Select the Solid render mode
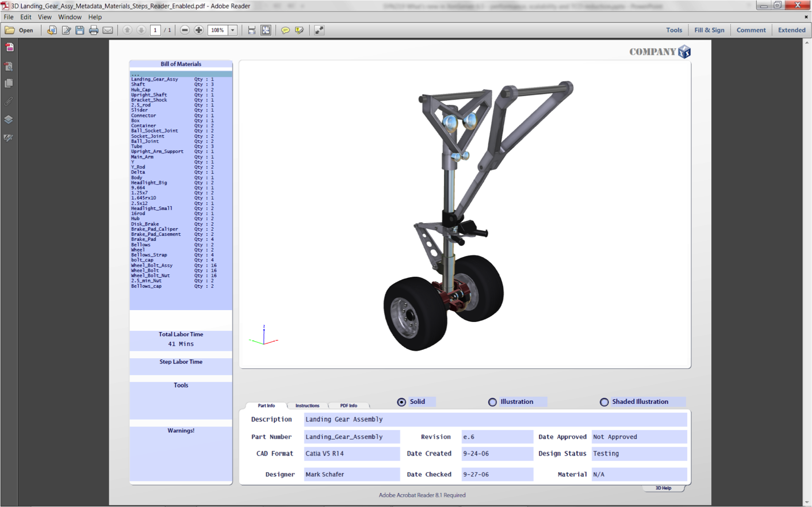Viewport: 812px width, 507px height. [401, 402]
